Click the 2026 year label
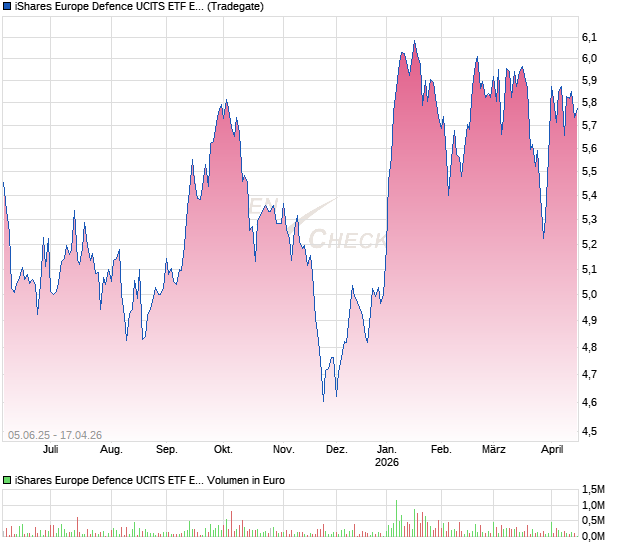This screenshot has height=546, width=620. 387,462
